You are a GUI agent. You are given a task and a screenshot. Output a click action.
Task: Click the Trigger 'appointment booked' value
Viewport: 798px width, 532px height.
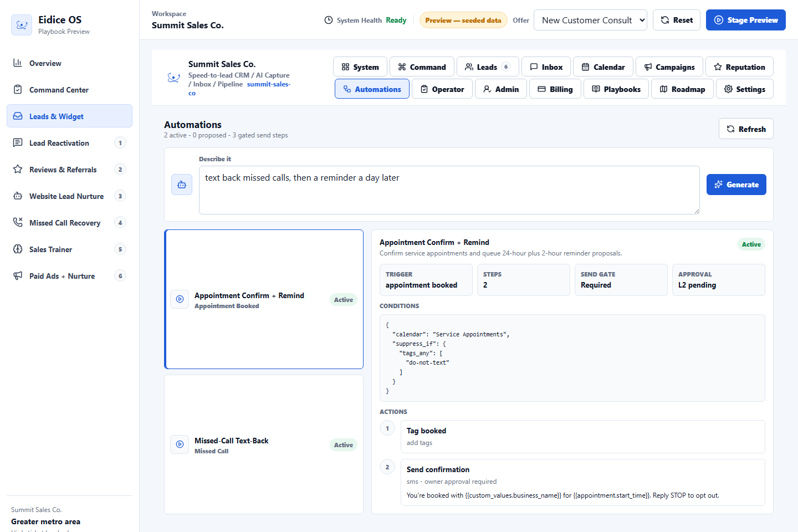pos(421,285)
